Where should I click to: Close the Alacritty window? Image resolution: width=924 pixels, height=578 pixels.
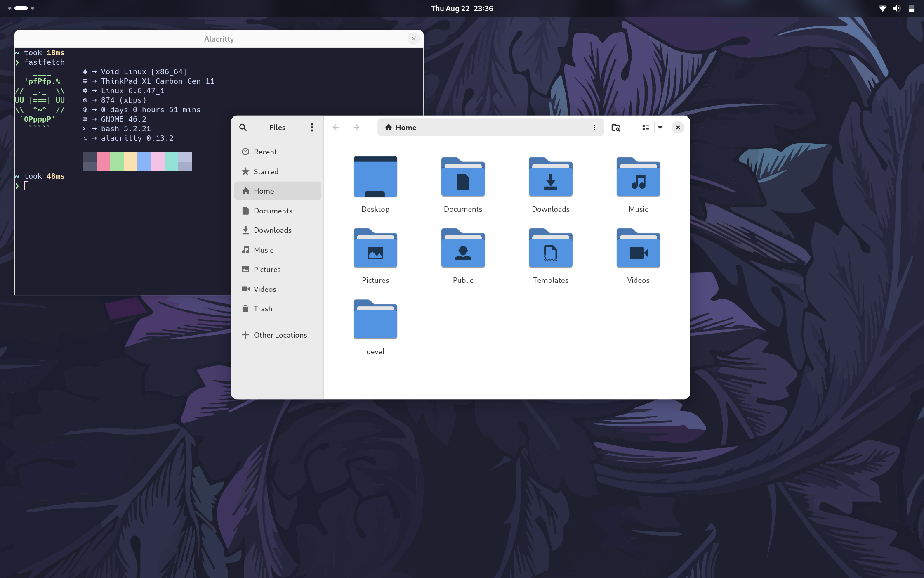(414, 39)
